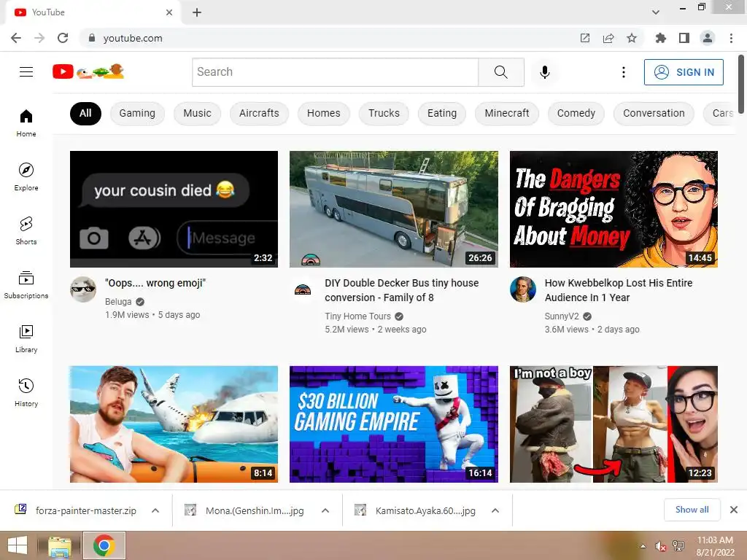Select the All filter chip
This screenshot has height=560, width=747.
pyautogui.click(x=85, y=113)
